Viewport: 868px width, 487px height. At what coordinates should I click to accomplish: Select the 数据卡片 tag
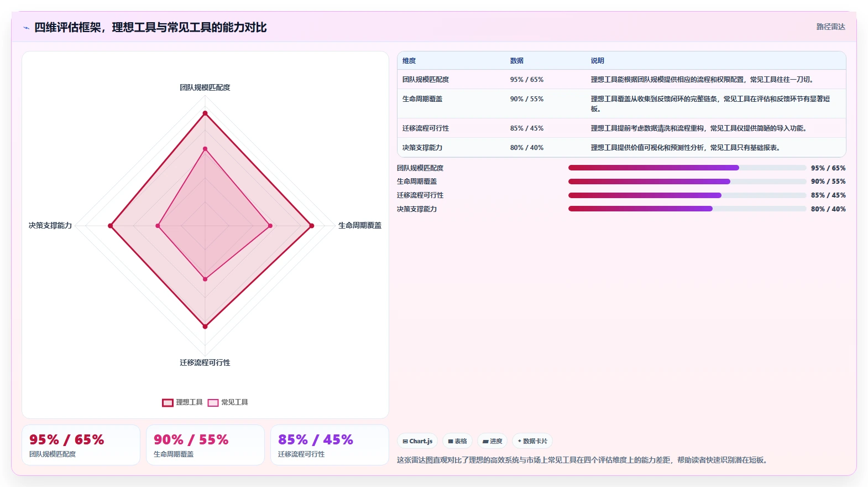(532, 441)
